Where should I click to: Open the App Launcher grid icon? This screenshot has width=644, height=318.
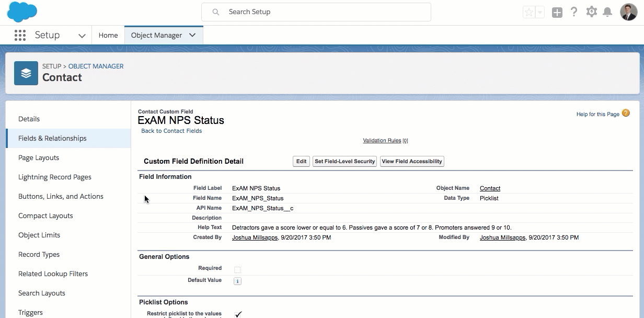(x=20, y=35)
